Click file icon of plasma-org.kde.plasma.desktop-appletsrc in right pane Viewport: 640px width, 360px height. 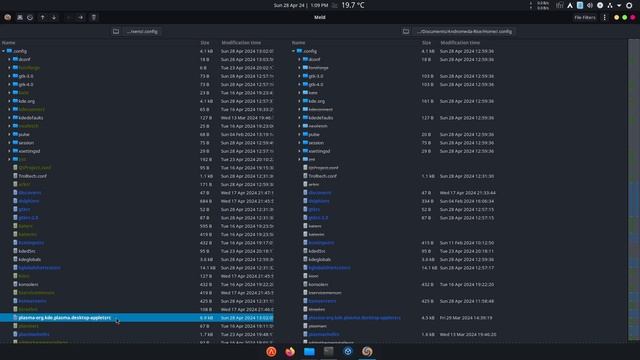tap(305, 318)
